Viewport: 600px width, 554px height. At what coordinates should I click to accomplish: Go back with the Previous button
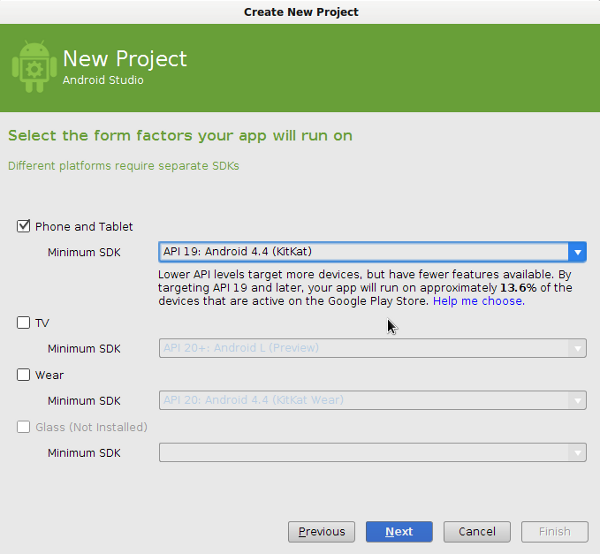click(x=321, y=531)
